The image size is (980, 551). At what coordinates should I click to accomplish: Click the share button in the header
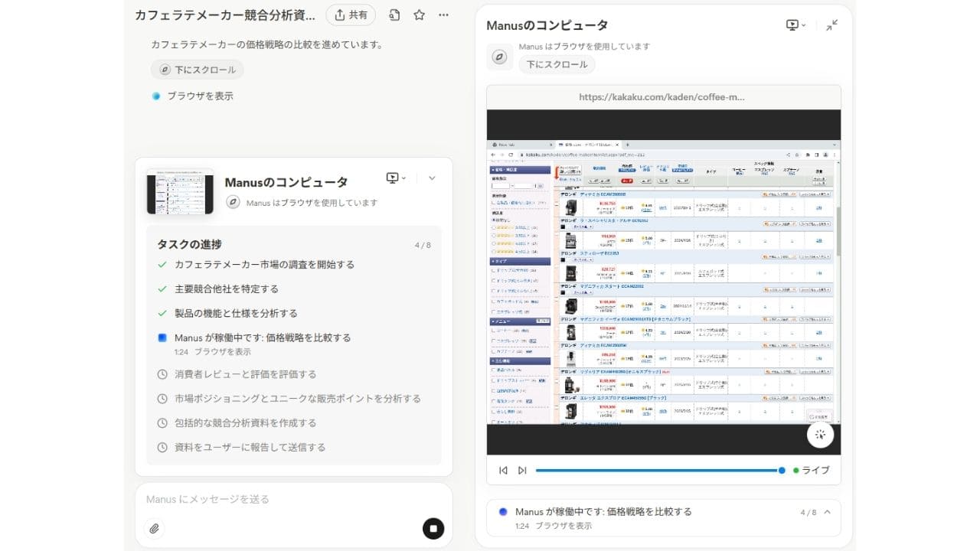[x=350, y=15]
